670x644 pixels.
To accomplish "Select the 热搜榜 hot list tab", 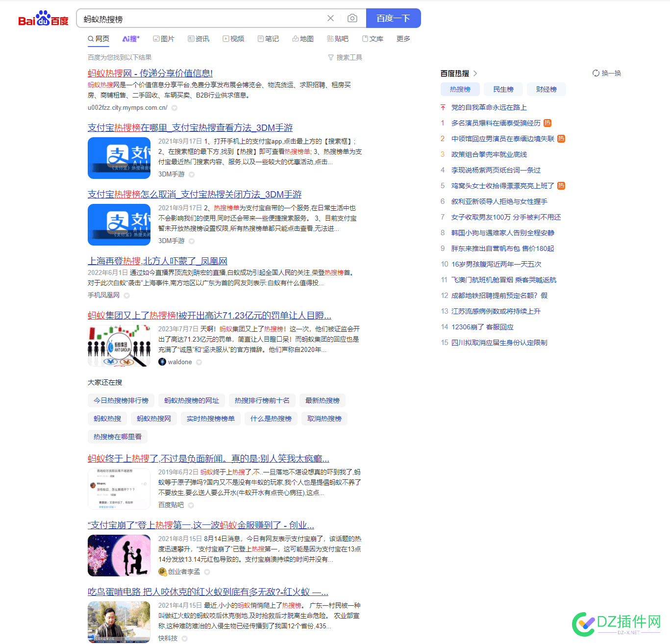I will [460, 89].
